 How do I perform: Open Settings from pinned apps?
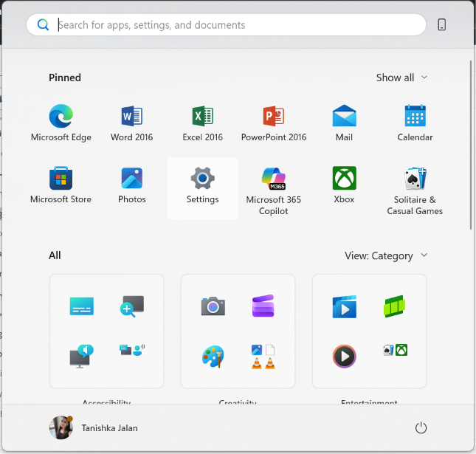[202, 188]
